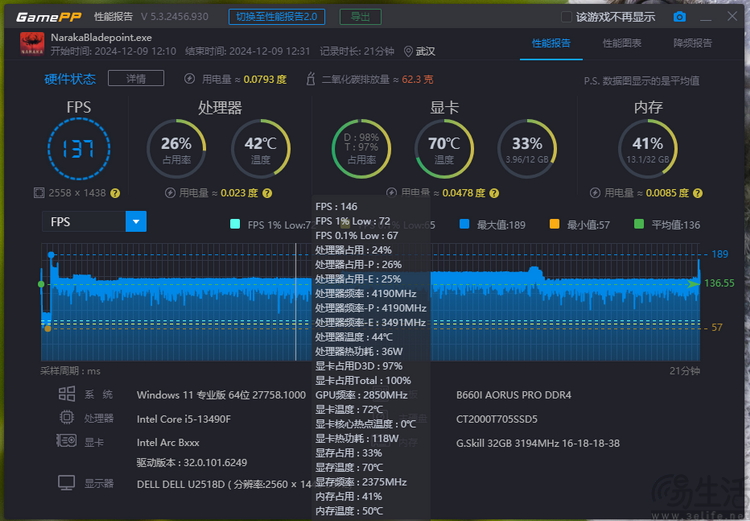Click the 切换至性能报告2.0 button

click(x=277, y=17)
